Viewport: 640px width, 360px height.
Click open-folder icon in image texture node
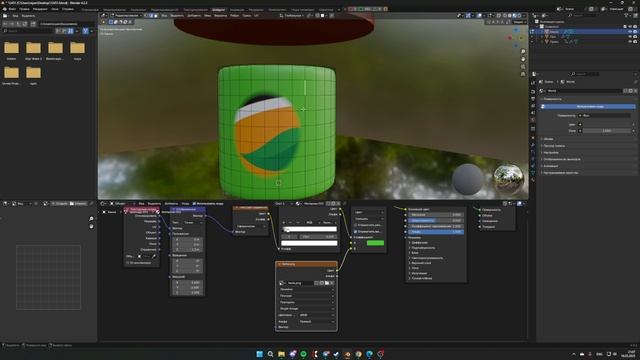point(327,283)
